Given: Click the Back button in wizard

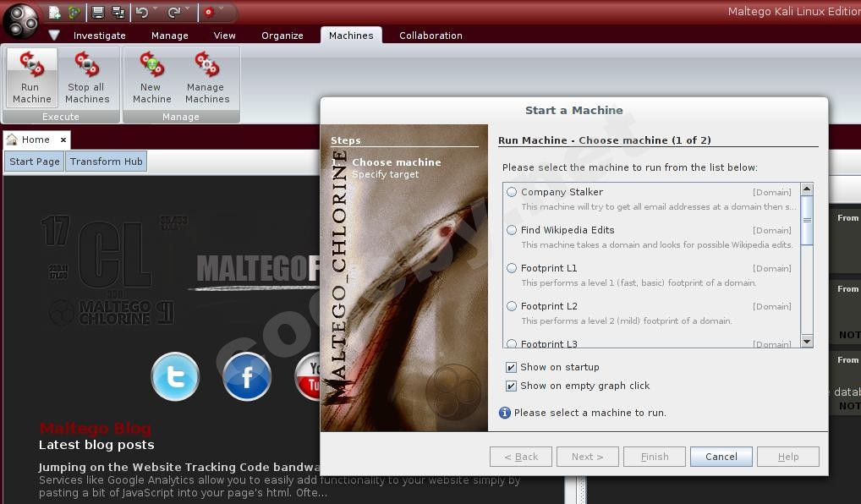Looking at the screenshot, I should pos(520,457).
